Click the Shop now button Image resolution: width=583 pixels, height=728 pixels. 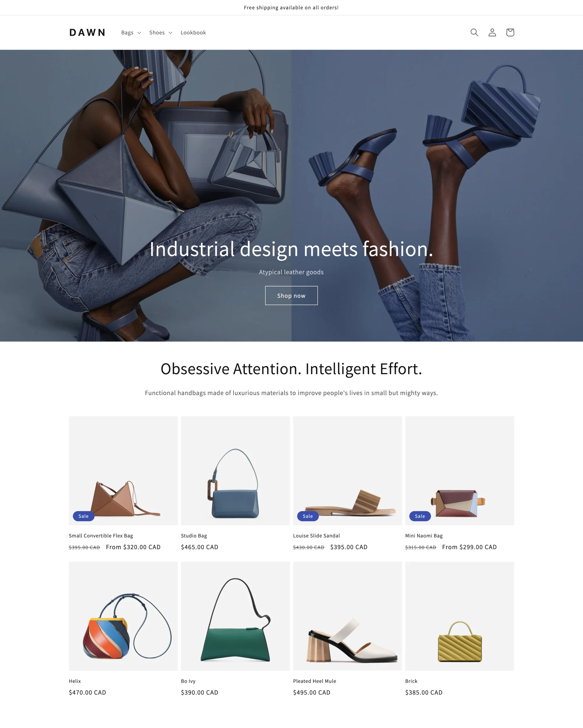pyautogui.click(x=291, y=295)
